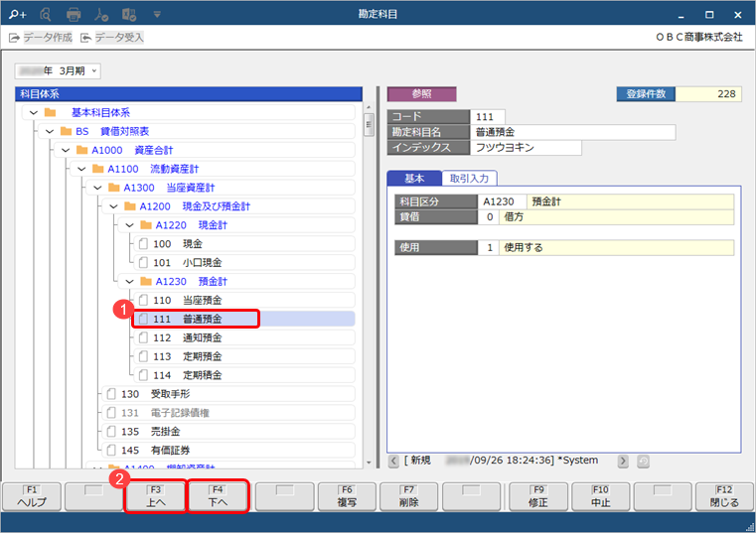The image size is (756, 533).
Task: Collapse the A1100 流動資産計 node
Action: (81, 169)
